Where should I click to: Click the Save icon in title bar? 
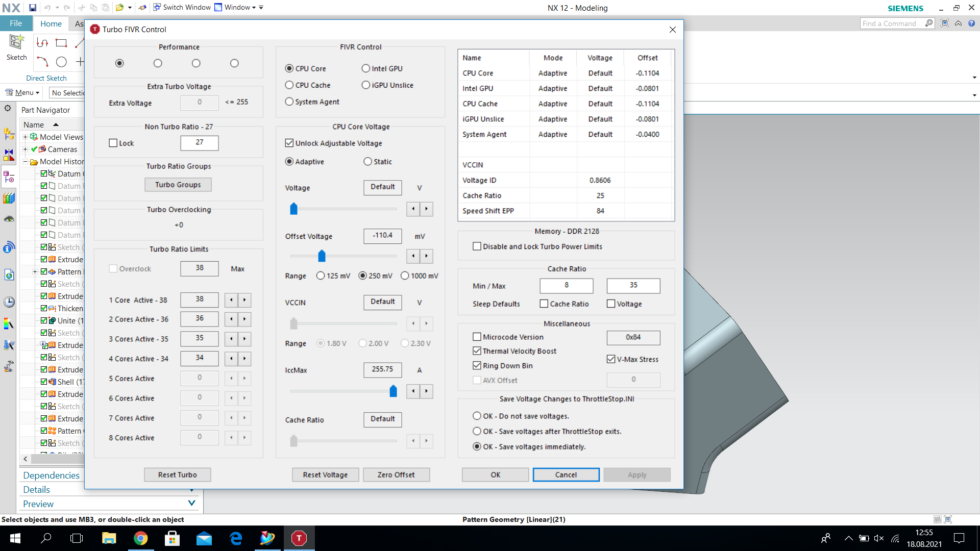(x=32, y=8)
